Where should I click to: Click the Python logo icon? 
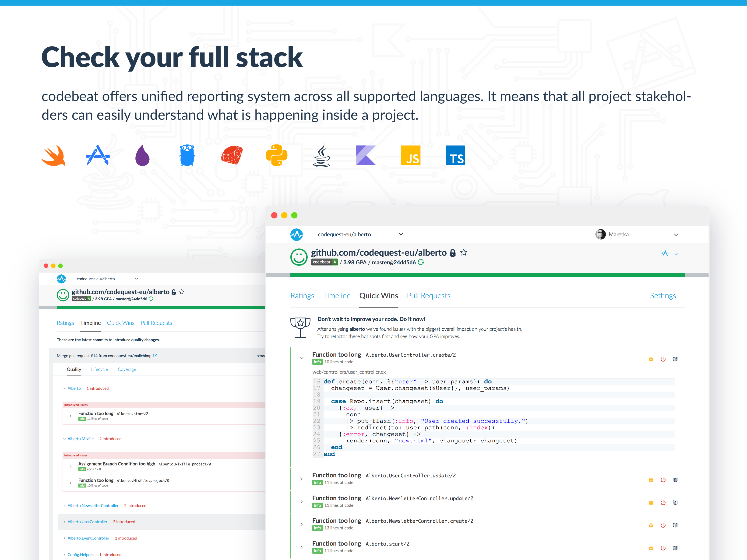point(277,155)
